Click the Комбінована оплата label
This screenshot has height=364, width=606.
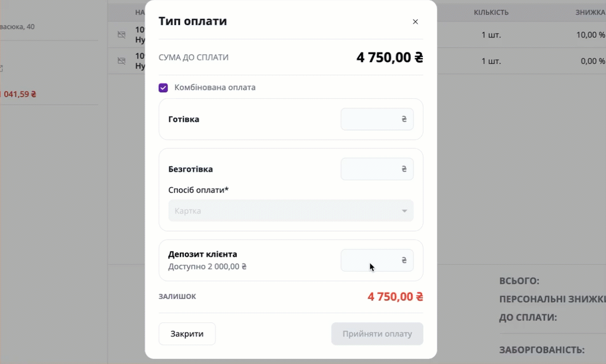(x=215, y=87)
